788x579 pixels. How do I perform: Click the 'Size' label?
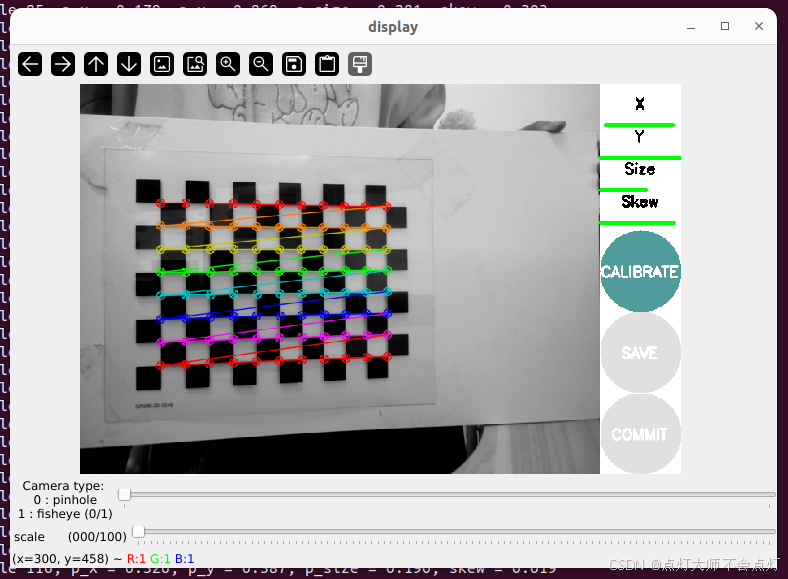tap(640, 169)
